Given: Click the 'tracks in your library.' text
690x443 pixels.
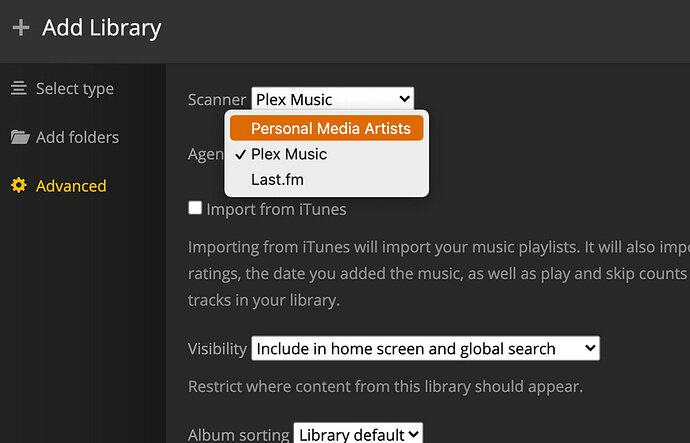Looking at the screenshot, I should pos(264,300).
